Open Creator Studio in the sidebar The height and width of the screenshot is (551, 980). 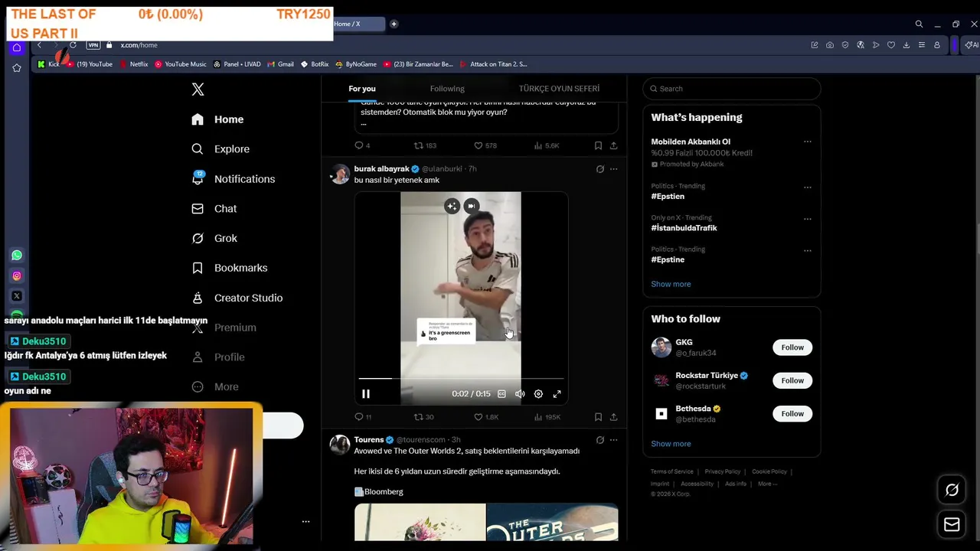tap(237, 298)
